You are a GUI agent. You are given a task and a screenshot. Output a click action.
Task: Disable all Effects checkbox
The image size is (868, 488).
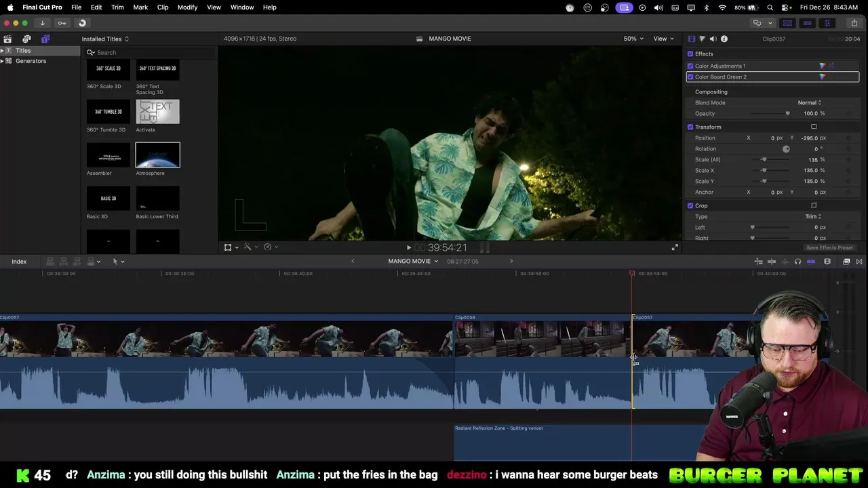tap(690, 54)
